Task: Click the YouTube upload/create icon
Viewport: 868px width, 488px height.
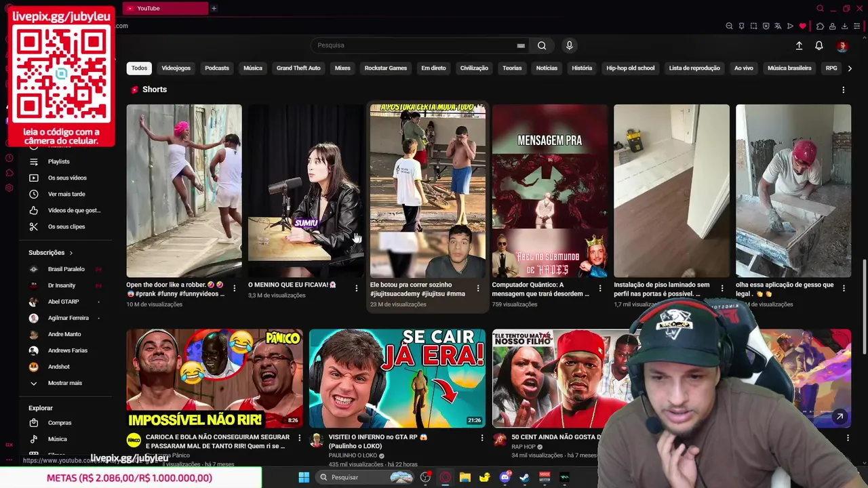Action: [x=799, y=45]
